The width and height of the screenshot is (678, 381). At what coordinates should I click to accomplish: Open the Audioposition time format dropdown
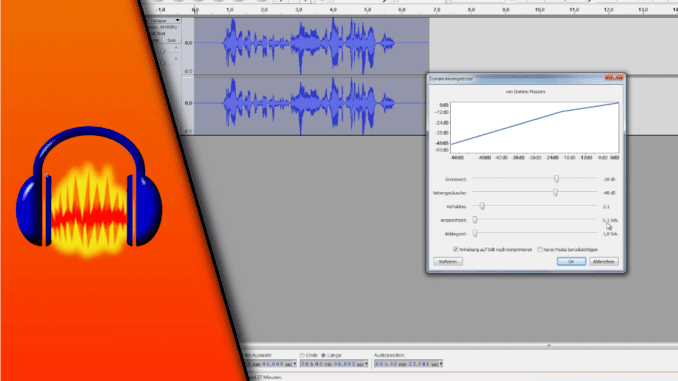441,364
